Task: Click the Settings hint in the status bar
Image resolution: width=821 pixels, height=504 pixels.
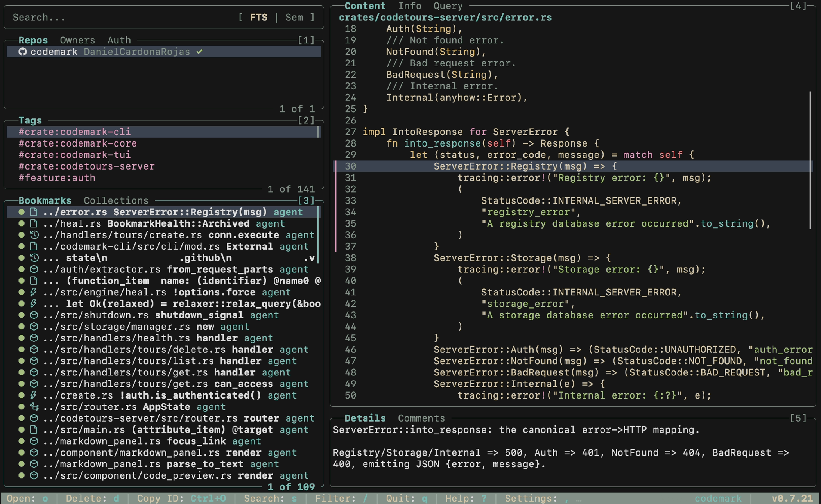Action: (537, 499)
